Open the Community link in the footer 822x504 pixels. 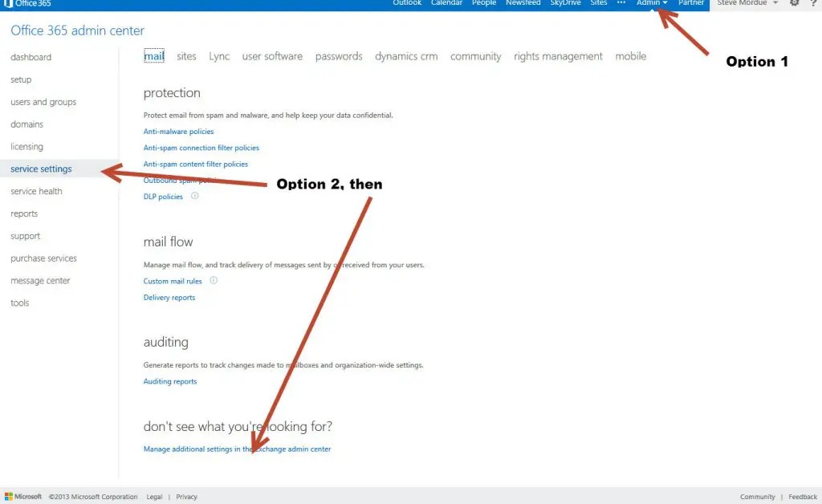(758, 496)
